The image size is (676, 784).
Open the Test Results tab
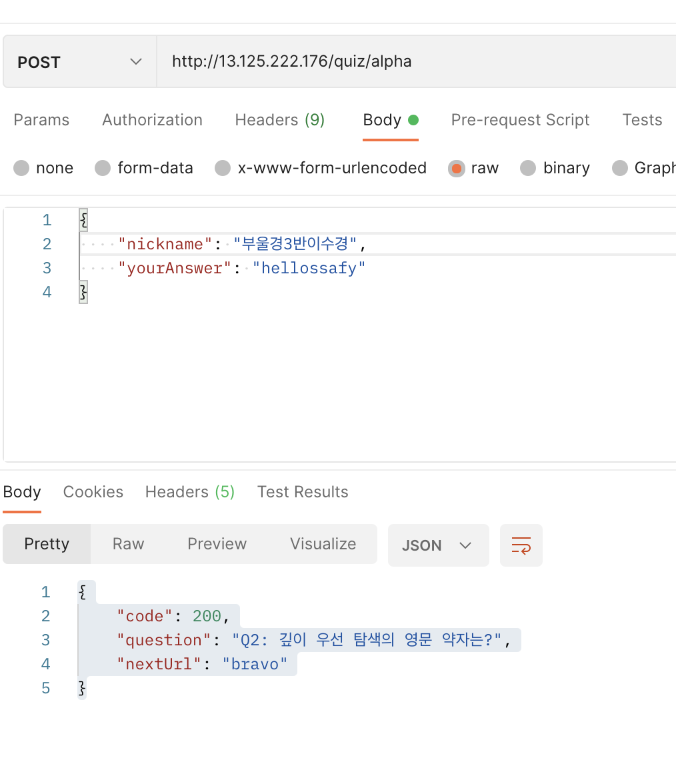pos(303,492)
